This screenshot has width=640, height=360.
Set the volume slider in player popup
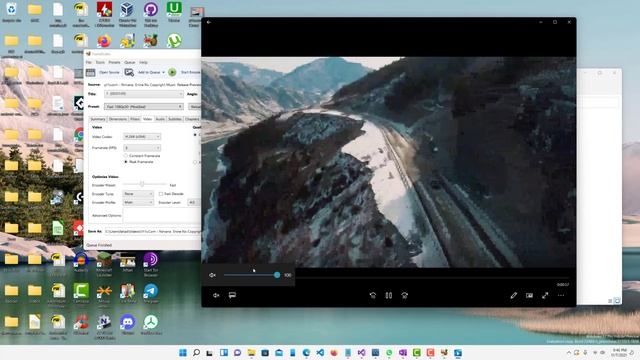251,275
